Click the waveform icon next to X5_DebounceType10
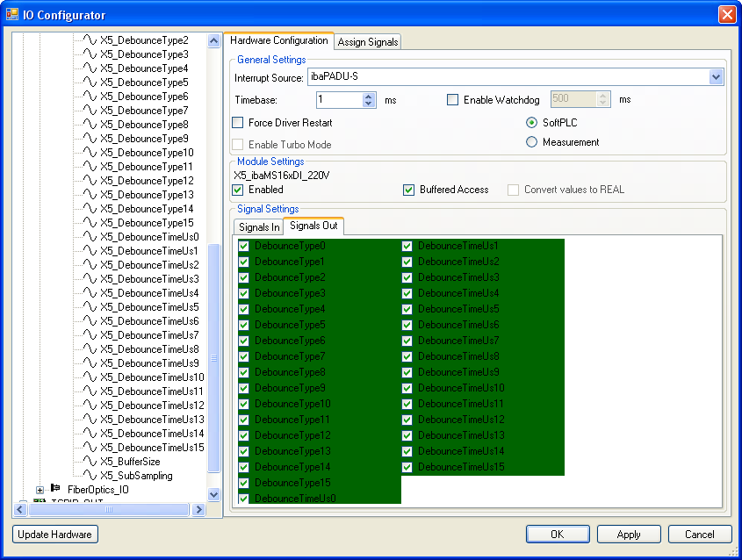The width and height of the screenshot is (742, 560). tap(90, 153)
